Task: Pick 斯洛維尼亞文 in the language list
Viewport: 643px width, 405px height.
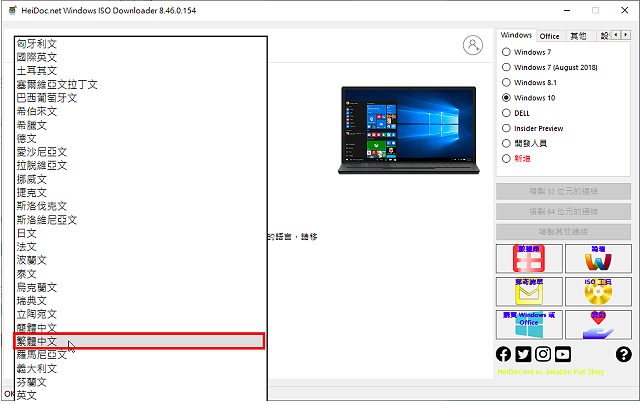Action: tap(141, 220)
